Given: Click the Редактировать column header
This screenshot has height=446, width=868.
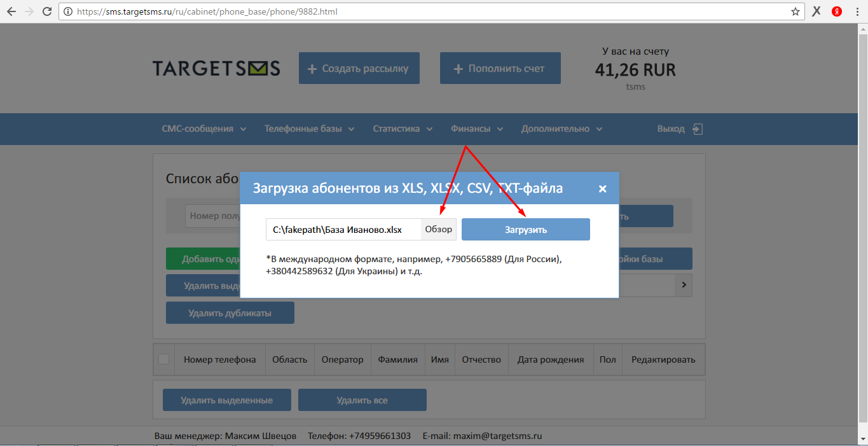Looking at the screenshot, I should pyautogui.click(x=663, y=359).
